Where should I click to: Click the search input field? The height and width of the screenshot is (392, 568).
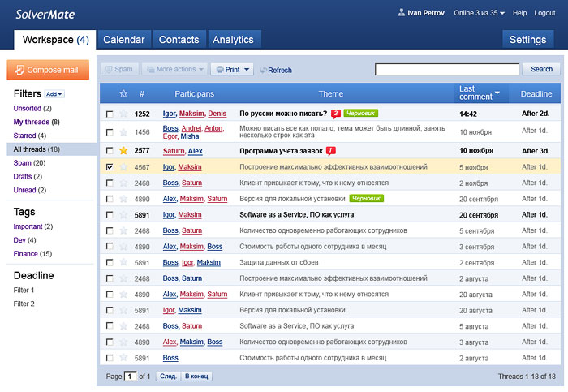446,70
